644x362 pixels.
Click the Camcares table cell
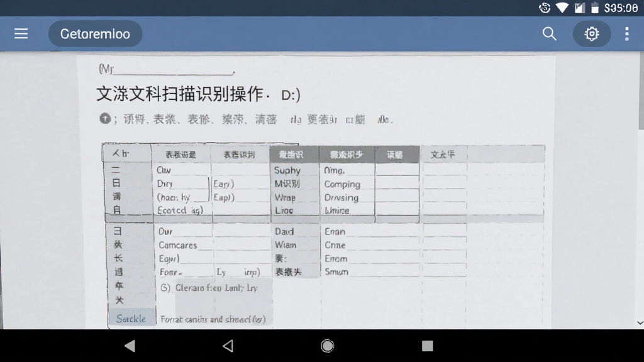178,245
